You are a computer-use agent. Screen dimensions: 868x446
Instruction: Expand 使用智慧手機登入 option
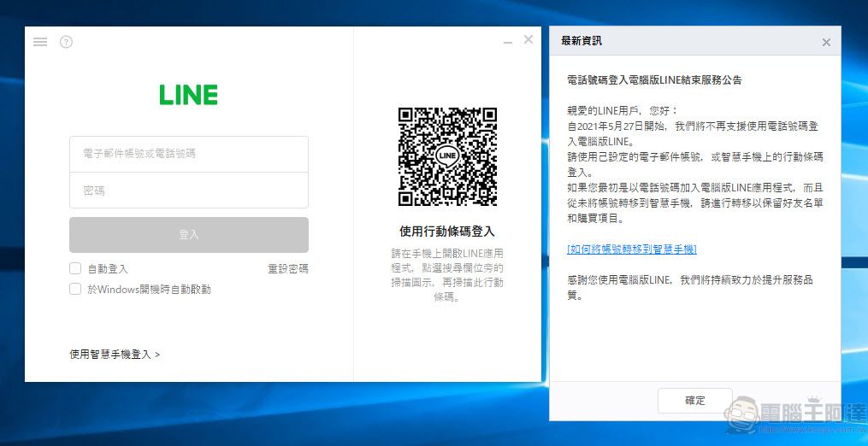coord(115,354)
